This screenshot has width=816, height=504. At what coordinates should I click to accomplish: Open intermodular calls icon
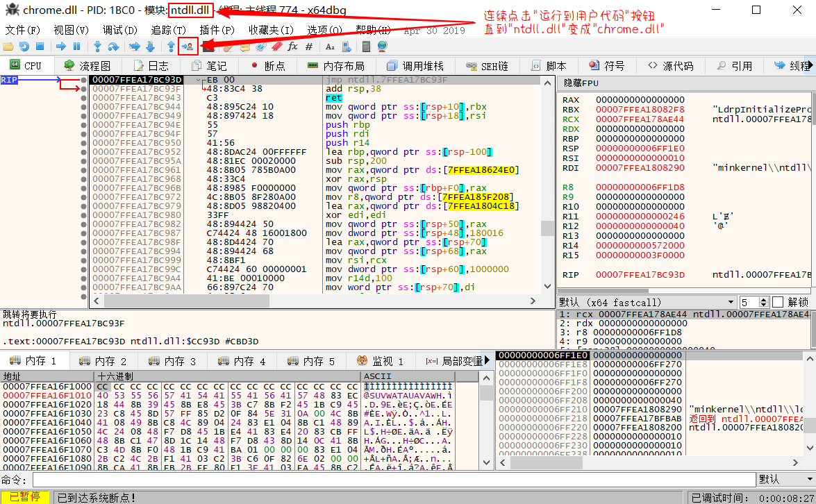click(x=346, y=47)
